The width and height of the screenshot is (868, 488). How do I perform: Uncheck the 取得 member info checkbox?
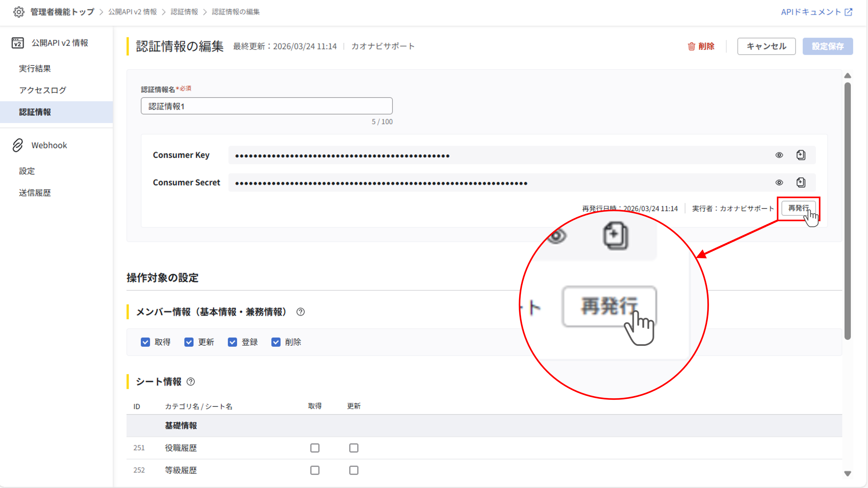[145, 342]
